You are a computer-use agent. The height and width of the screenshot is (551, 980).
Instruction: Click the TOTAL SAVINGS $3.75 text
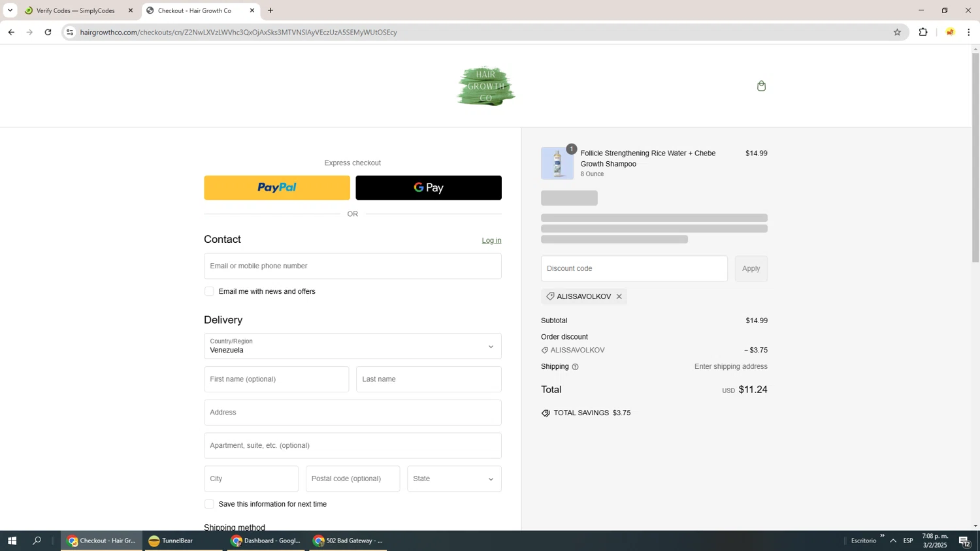click(592, 413)
